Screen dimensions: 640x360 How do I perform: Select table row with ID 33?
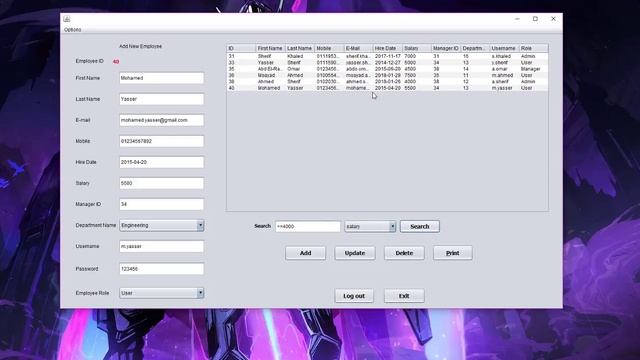[x=387, y=63]
